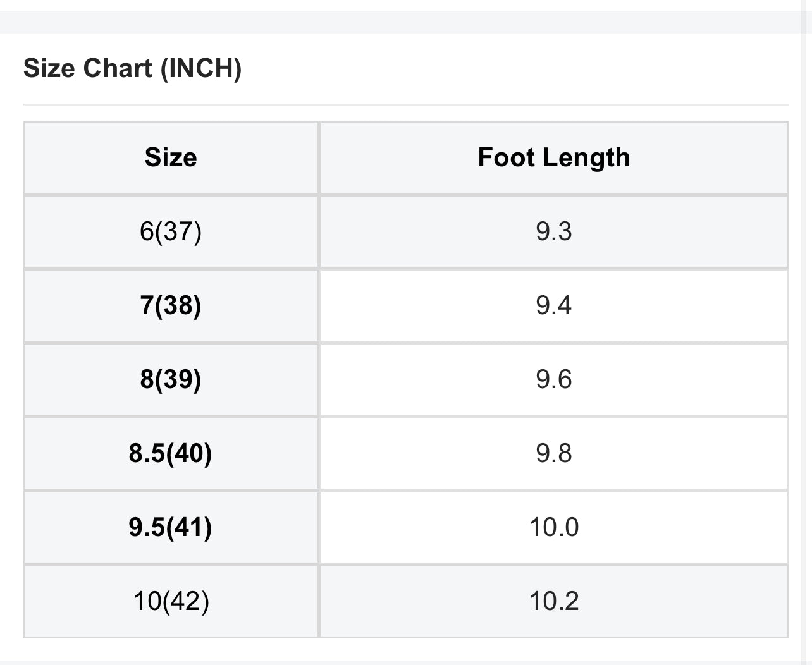Click the 9.4 foot length value

(554, 305)
